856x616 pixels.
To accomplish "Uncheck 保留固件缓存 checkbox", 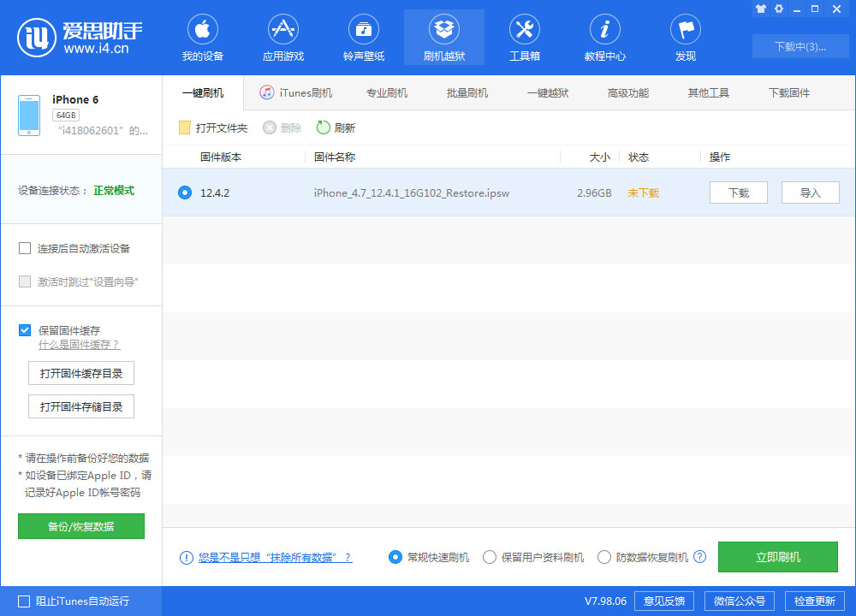I will click(x=25, y=330).
